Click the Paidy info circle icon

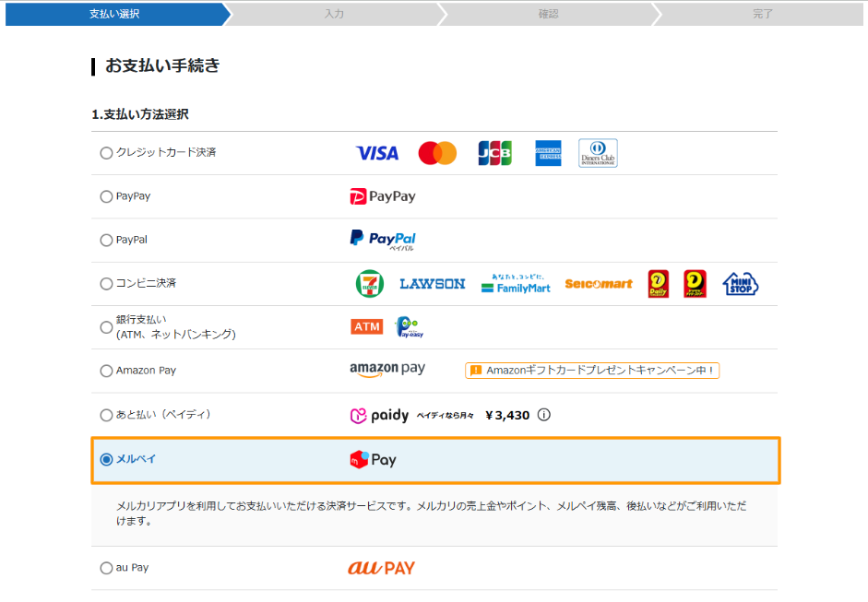tap(544, 415)
